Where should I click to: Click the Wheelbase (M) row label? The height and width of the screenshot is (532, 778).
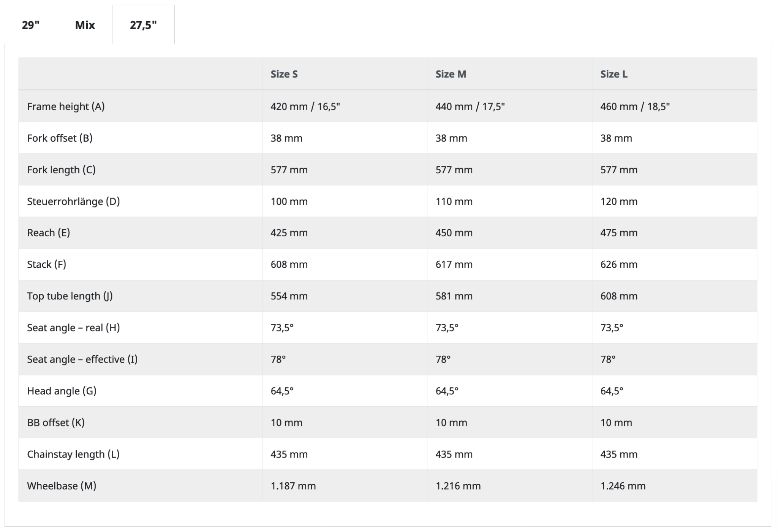click(62, 486)
